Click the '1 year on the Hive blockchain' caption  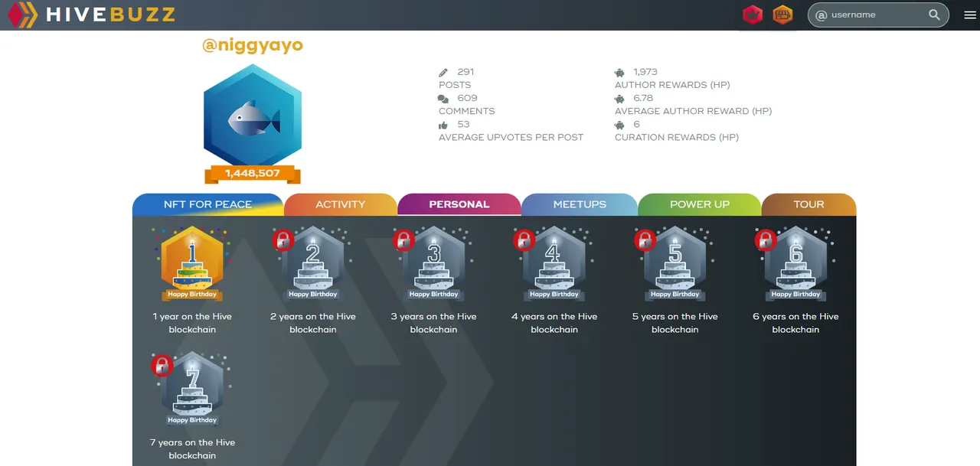(x=192, y=323)
